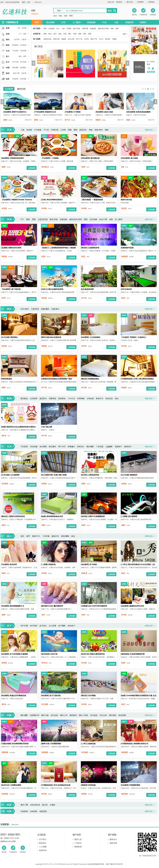Switch to the 最热抢购 tab
This screenshot has height=868, width=159.
point(21,89)
